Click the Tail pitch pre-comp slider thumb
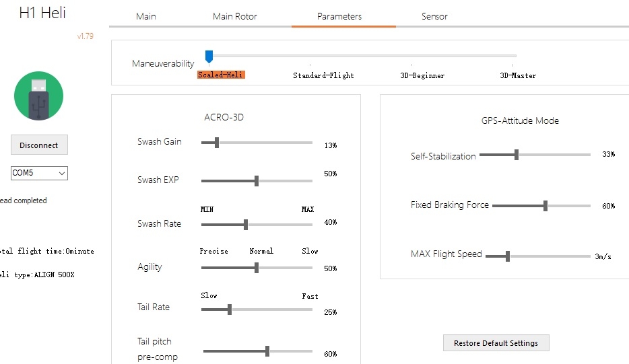The height and width of the screenshot is (364, 629). (x=267, y=351)
